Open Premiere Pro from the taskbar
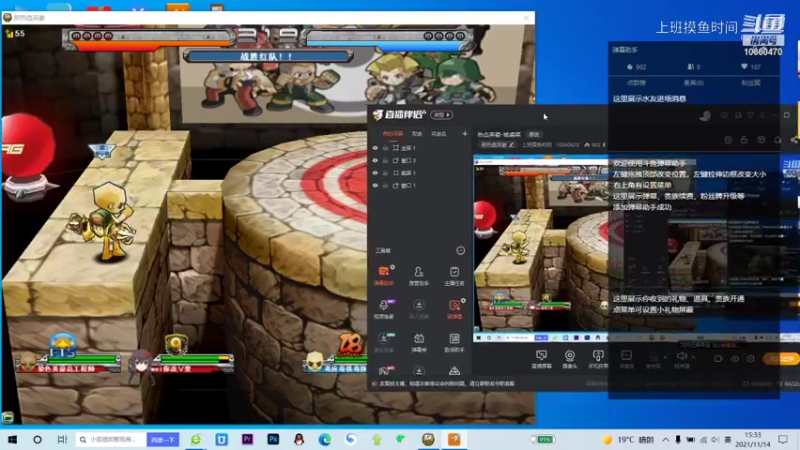 [247, 439]
